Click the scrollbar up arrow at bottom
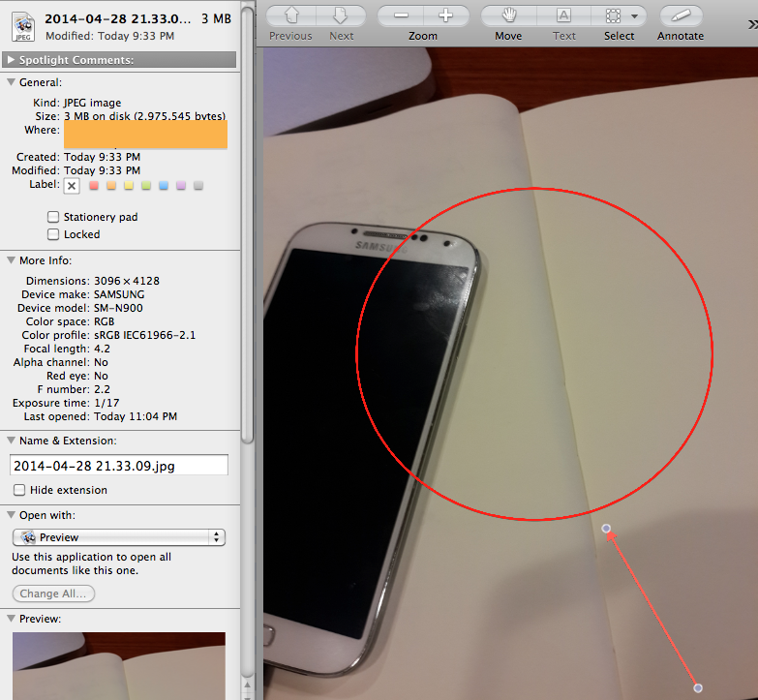 pyautogui.click(x=247, y=685)
